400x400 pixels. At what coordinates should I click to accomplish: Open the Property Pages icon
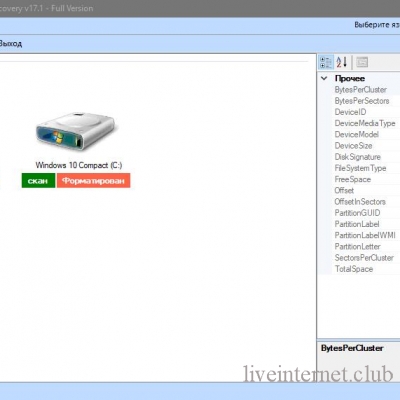(362, 62)
